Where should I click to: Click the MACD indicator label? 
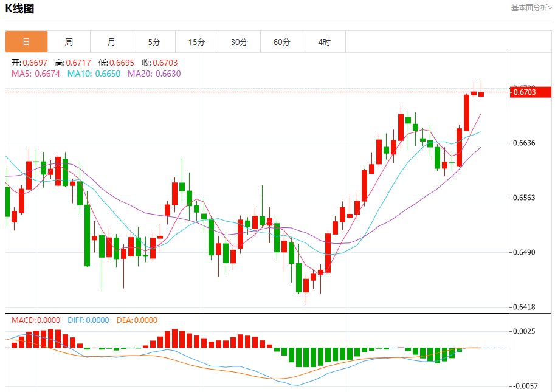point(36,320)
